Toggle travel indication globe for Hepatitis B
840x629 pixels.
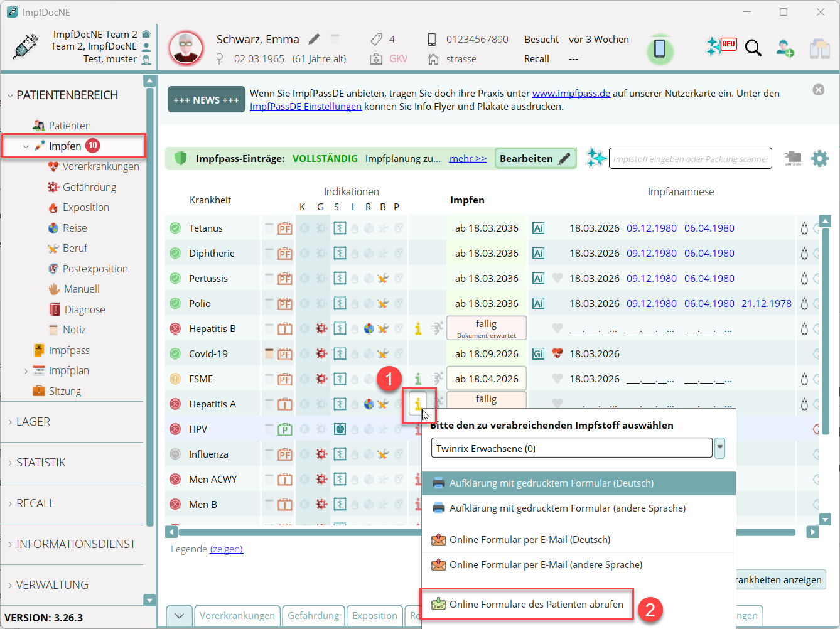[369, 328]
